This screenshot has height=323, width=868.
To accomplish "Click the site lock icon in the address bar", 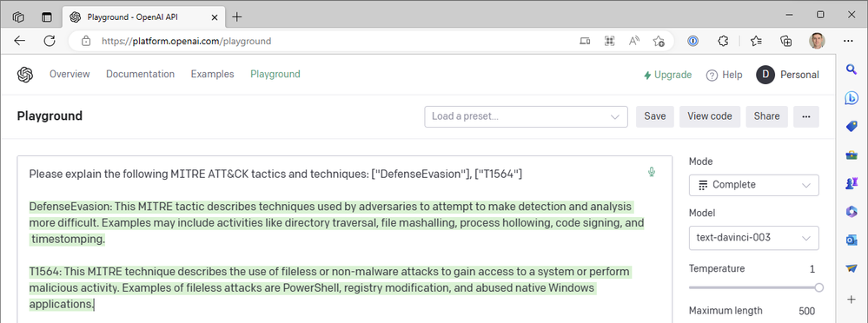I will point(85,41).
